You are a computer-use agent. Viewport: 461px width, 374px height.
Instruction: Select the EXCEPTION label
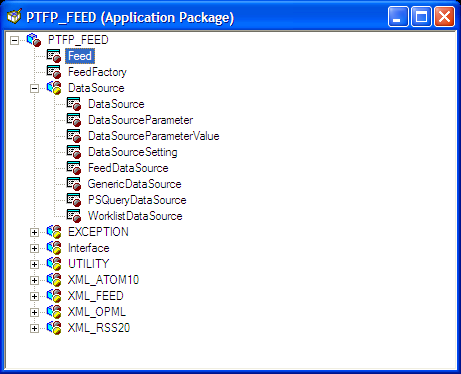click(98, 232)
